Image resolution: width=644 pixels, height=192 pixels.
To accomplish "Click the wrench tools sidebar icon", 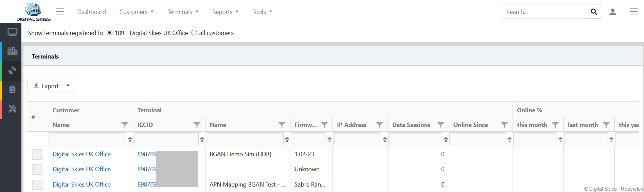I will click(12, 109).
